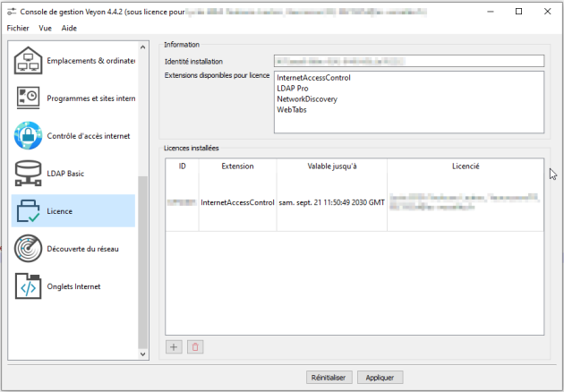Minimize the Veyon console window
Viewport: 564px width, 392px height.
[x=491, y=12]
